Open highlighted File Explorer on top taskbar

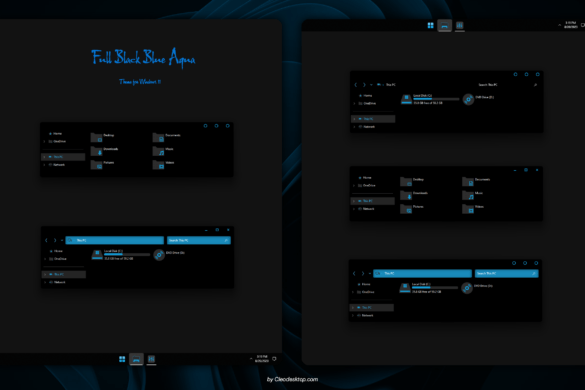(445, 25)
